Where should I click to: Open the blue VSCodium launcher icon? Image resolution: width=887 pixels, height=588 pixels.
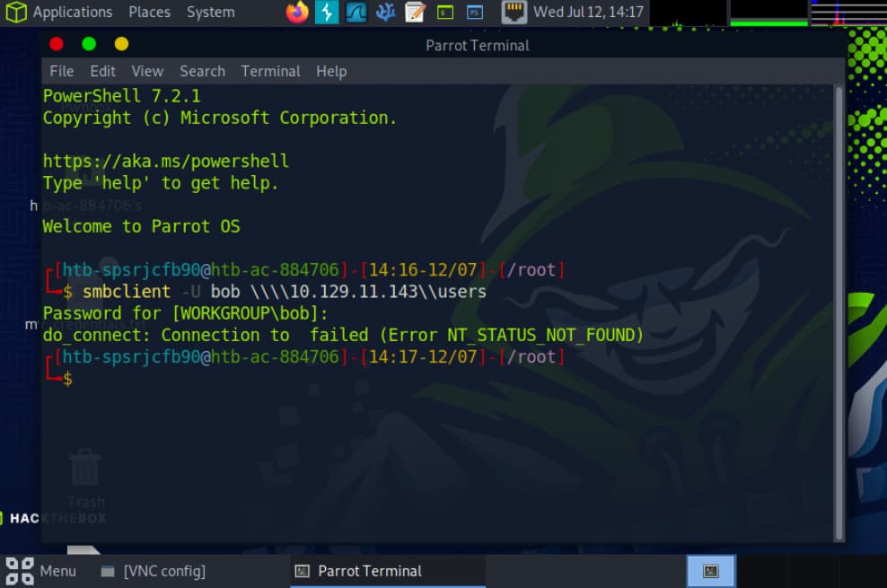coord(386,13)
